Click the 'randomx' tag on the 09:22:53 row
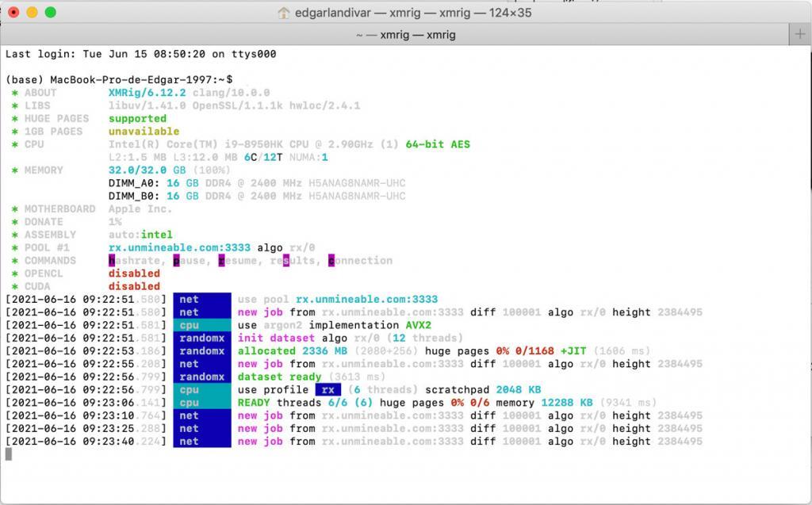The height and width of the screenshot is (505, 812). [202, 351]
